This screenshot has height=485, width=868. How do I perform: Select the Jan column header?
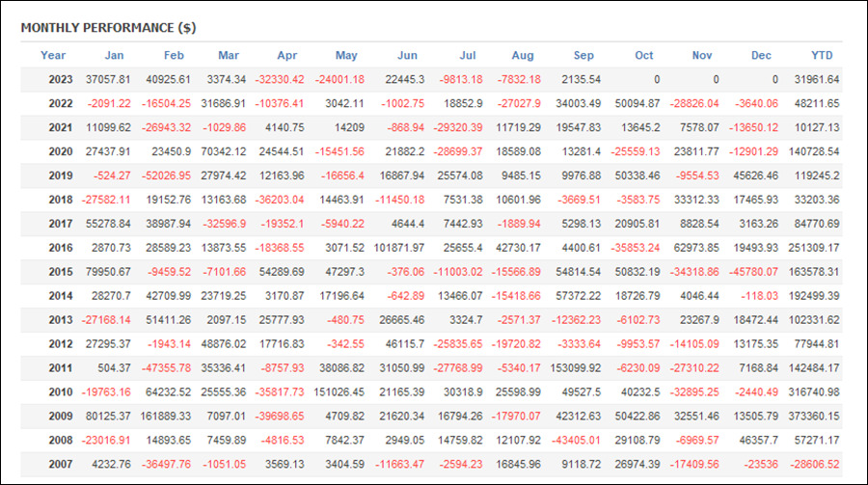point(114,55)
